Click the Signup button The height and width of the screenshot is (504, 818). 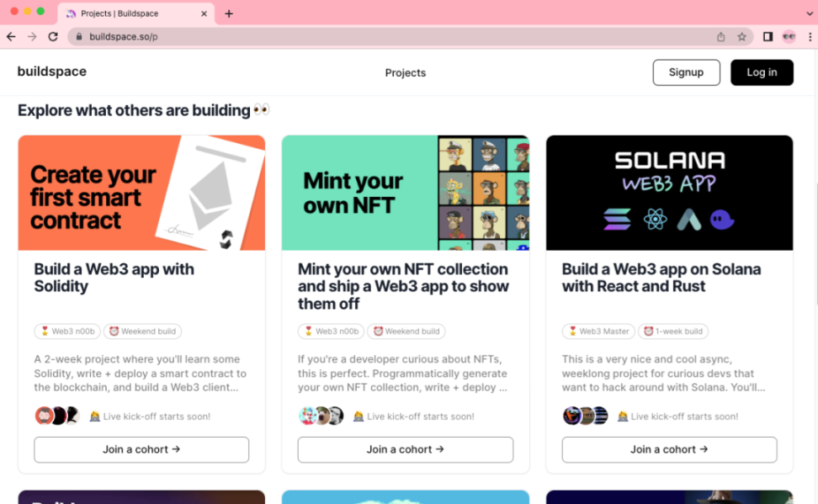[686, 72]
